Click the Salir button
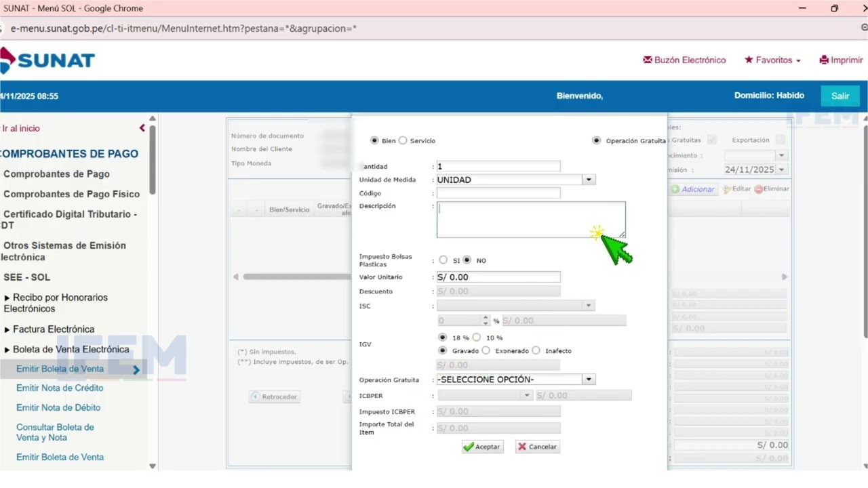 click(840, 96)
